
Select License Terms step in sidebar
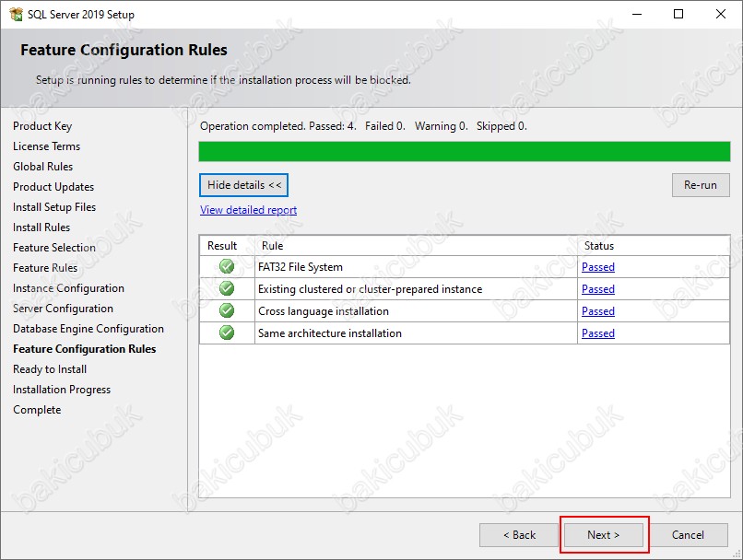(46, 146)
